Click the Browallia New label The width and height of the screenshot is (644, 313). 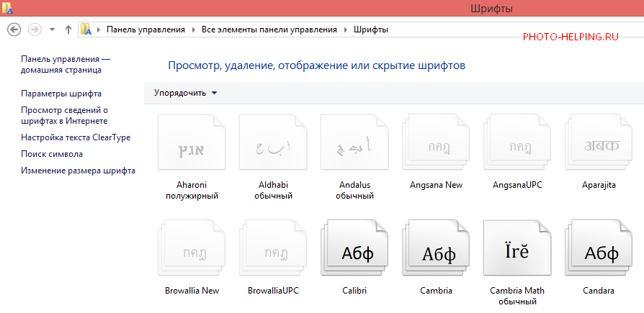[192, 291]
